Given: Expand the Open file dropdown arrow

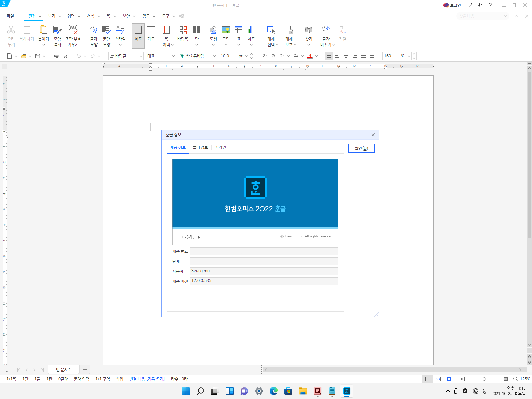Looking at the screenshot, I should click(30, 56).
